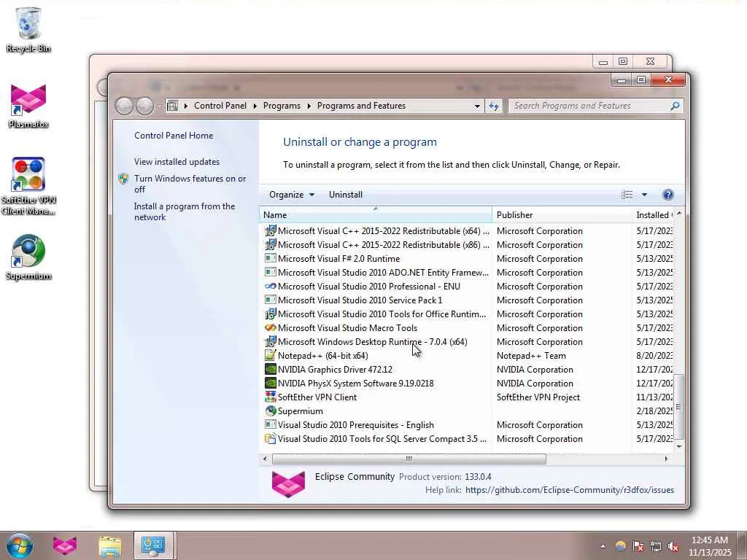
Task: Click the Uninstall toolbar button
Action: pyautogui.click(x=345, y=194)
